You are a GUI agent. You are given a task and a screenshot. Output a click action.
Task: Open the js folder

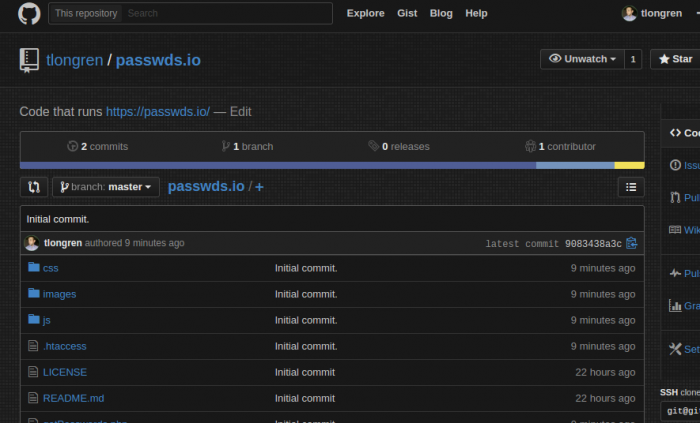(x=46, y=320)
